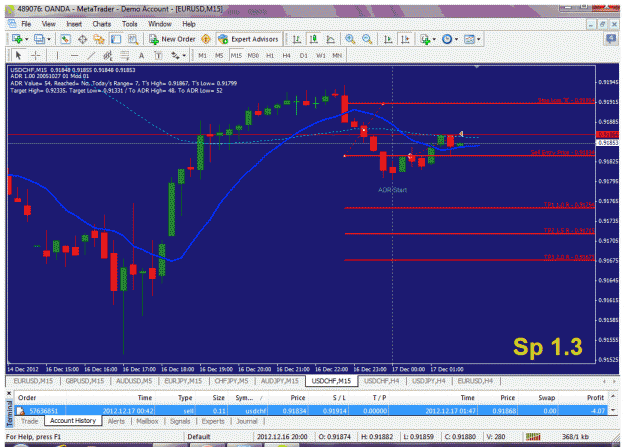Select the Horizontal Line drawing tool
Image resolution: width=625 pixels, height=447 pixels.
coord(74,55)
